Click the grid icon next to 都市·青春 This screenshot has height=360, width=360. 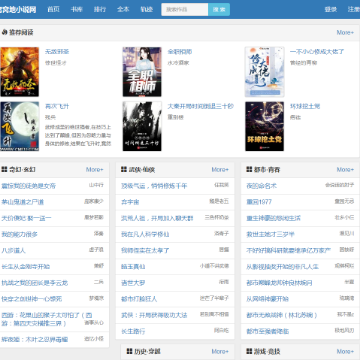249,170
